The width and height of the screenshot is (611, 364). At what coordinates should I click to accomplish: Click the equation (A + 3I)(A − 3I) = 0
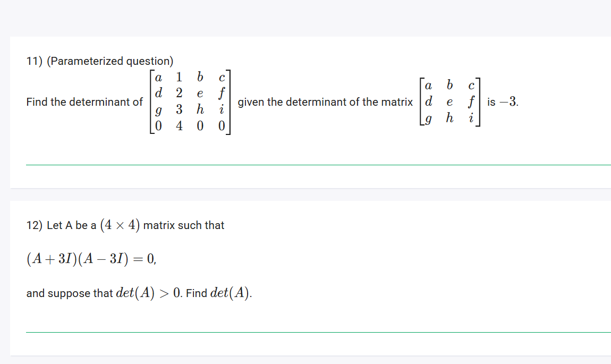tap(91, 259)
